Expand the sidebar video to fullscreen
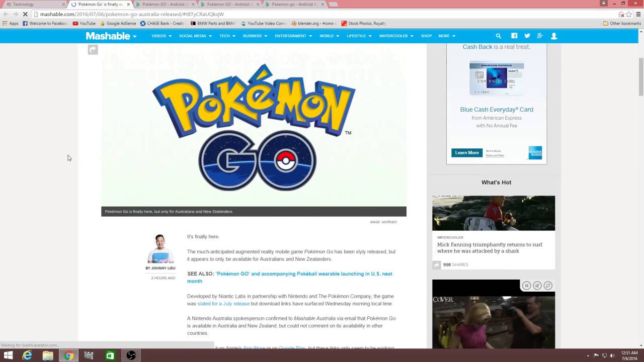This screenshot has width=644, height=362. pyautogui.click(x=547, y=286)
